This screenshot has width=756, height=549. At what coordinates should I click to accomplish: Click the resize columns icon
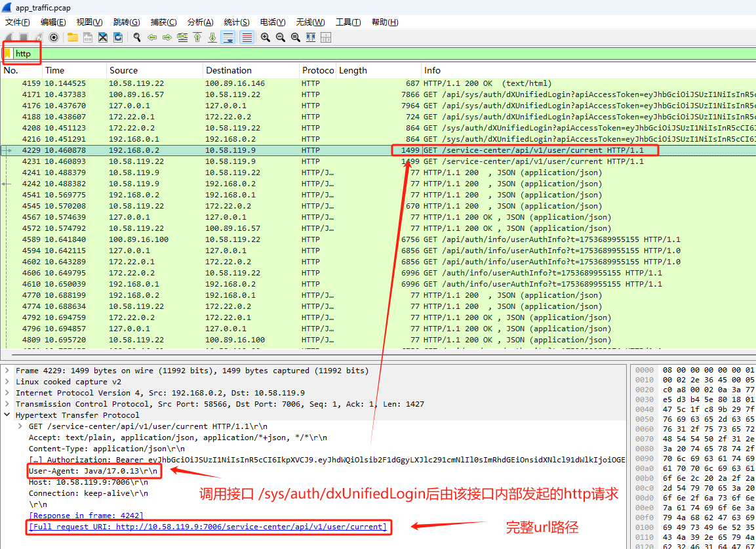coord(311,37)
